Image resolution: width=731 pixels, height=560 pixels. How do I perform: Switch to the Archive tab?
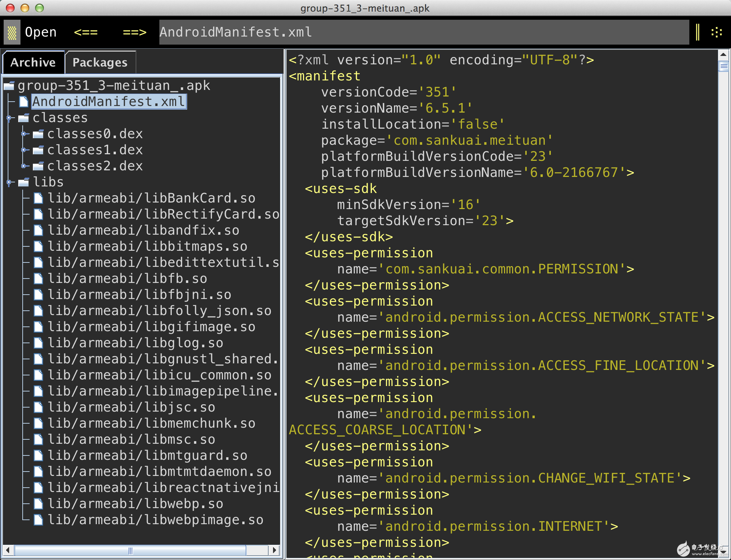(33, 63)
